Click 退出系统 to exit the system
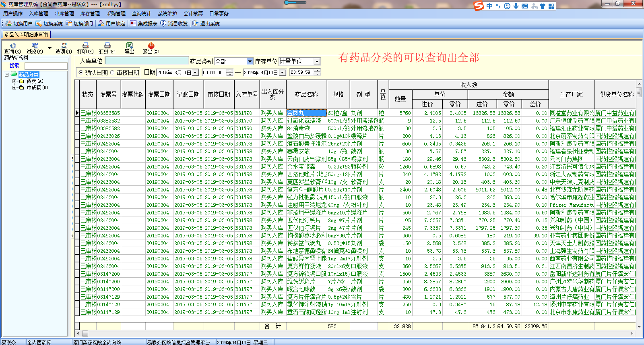 click(x=206, y=23)
